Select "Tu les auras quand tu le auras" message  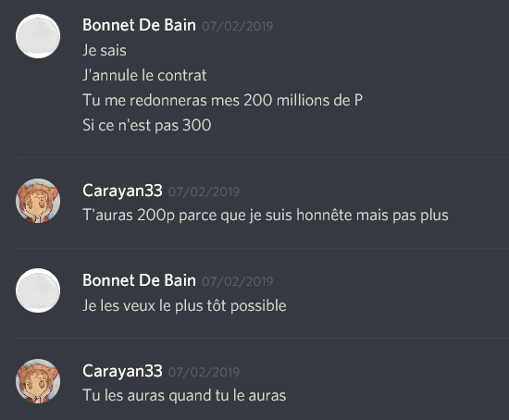coord(184,396)
